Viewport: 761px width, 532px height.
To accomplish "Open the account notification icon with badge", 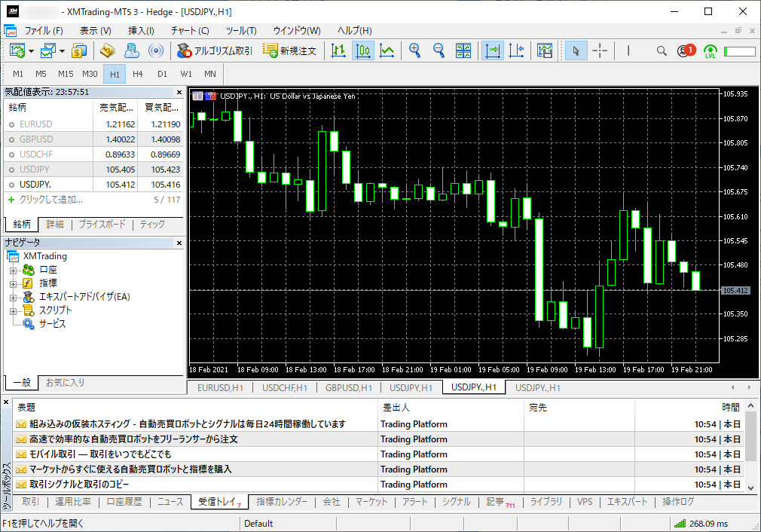I will click(x=686, y=50).
